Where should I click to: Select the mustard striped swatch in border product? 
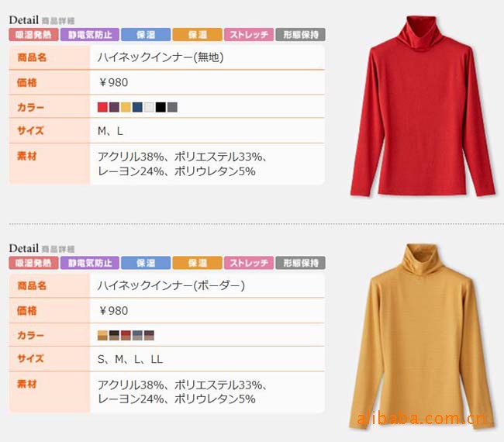pyautogui.click(x=102, y=335)
